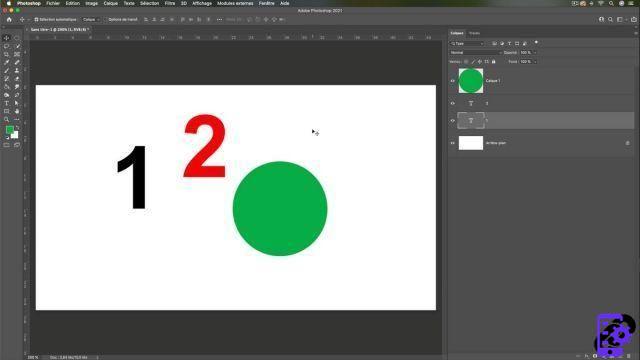
Task: Select the Magic Wand selection tool
Action: 17,46
